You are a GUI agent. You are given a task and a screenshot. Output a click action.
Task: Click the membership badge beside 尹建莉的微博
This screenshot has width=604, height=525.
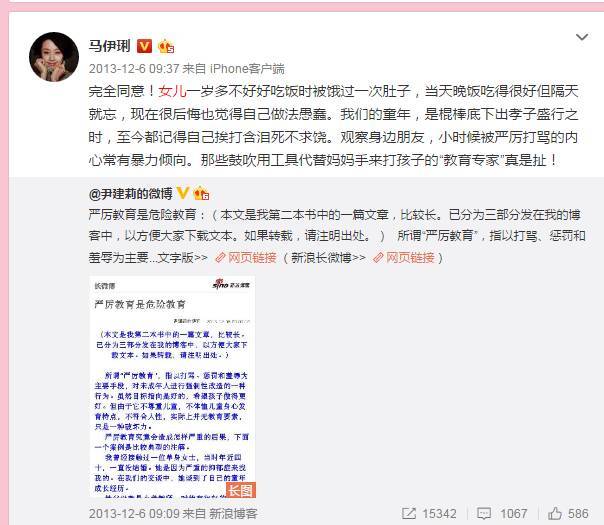tap(201, 193)
